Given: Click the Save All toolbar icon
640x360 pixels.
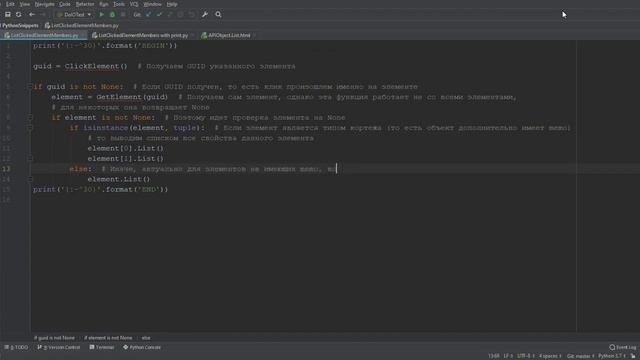Looking at the screenshot, I should tap(8, 14).
